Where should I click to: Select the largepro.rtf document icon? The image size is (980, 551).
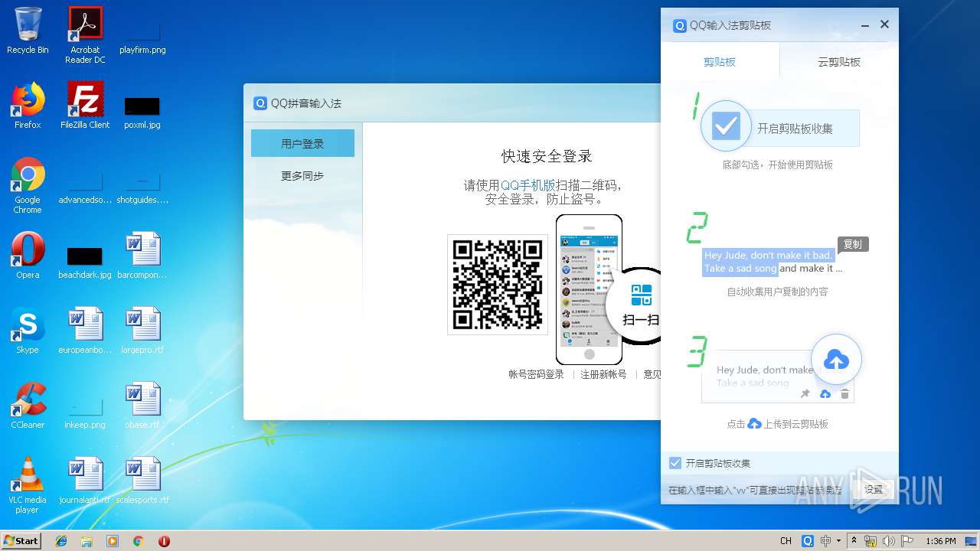[142, 331]
